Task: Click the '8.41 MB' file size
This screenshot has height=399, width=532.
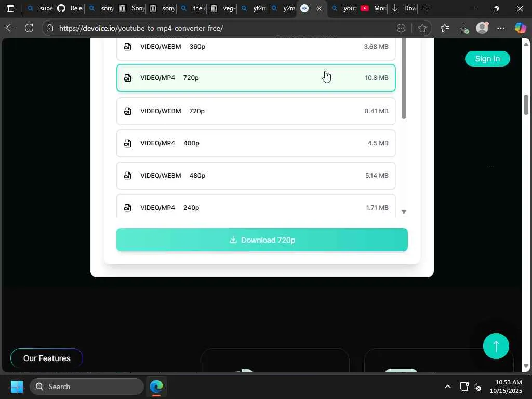Action: (376, 111)
